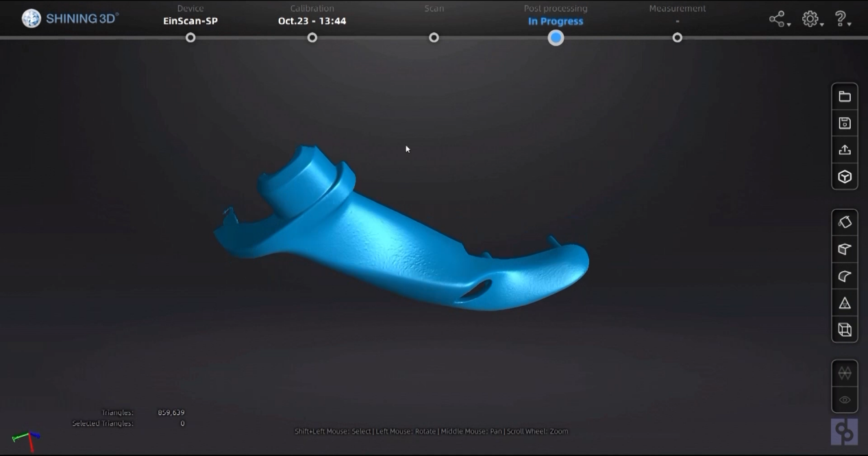
Task: Upload the scan to Sketchfab
Action: coord(844,149)
